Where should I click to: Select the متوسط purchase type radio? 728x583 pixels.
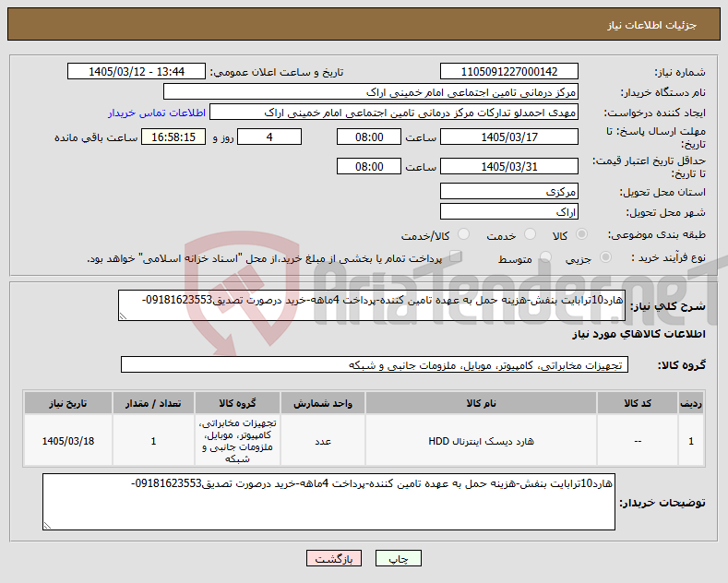coord(546,257)
